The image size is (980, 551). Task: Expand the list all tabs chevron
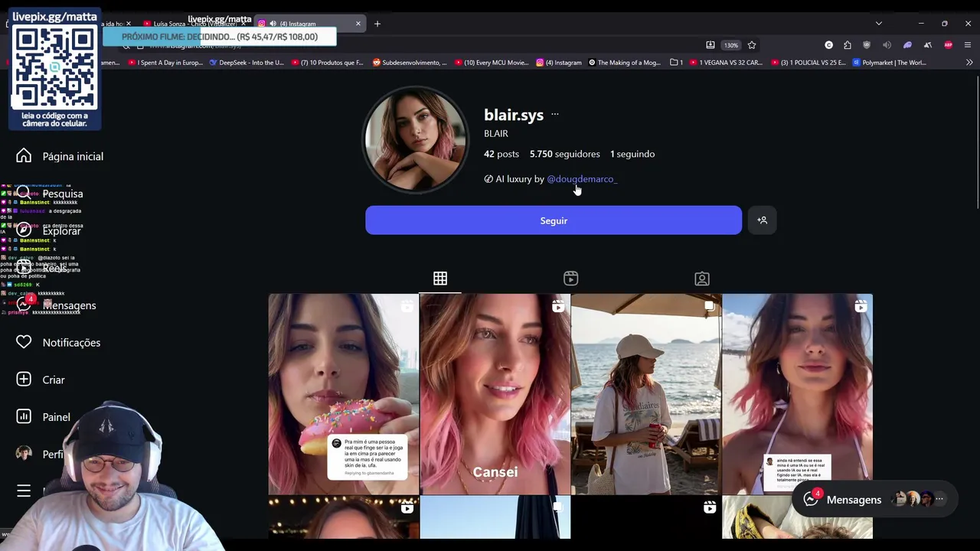click(878, 24)
